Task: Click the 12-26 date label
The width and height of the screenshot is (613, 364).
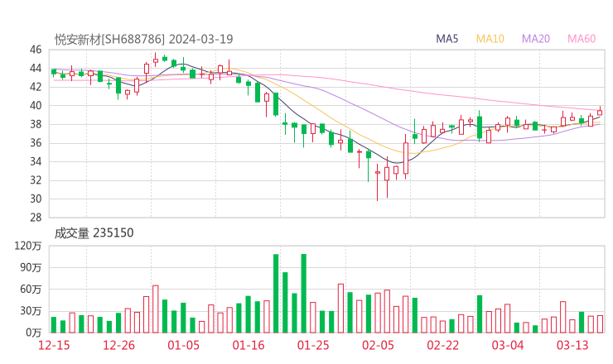Action: pos(118,345)
